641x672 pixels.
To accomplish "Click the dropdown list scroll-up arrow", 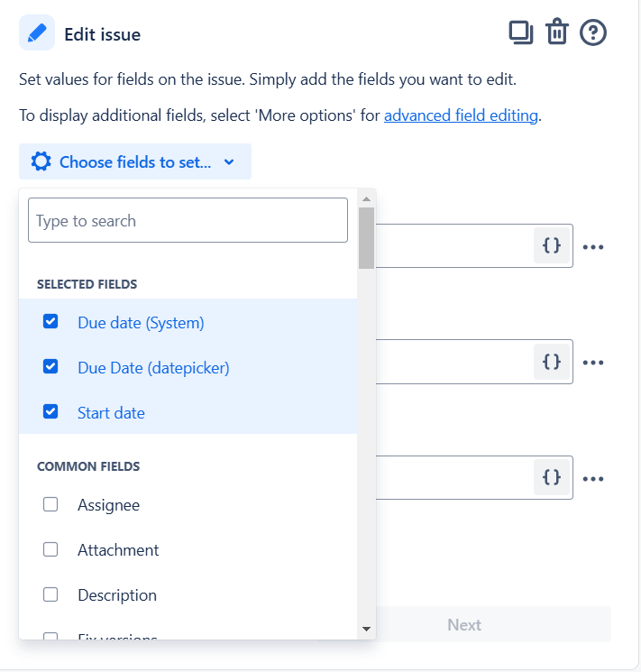I will [366, 198].
